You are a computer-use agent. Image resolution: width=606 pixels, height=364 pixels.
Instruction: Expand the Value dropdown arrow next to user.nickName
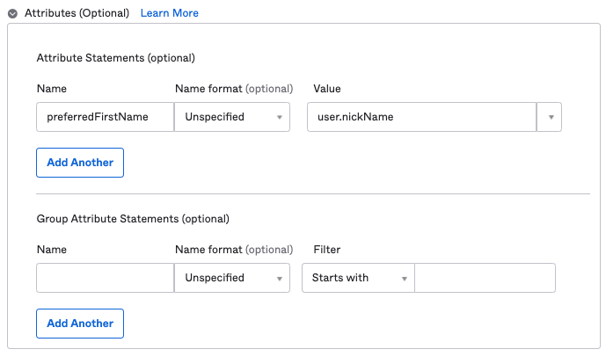pos(550,117)
